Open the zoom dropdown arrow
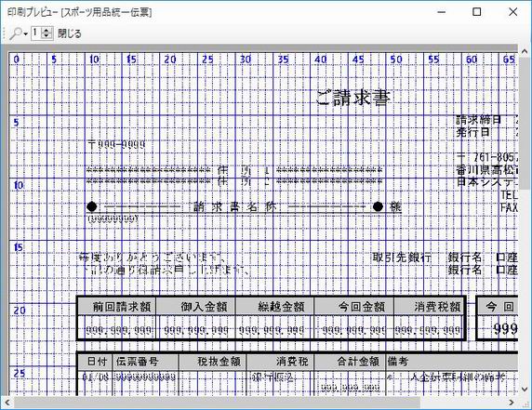The height and width of the screenshot is (410, 532). tap(25, 33)
